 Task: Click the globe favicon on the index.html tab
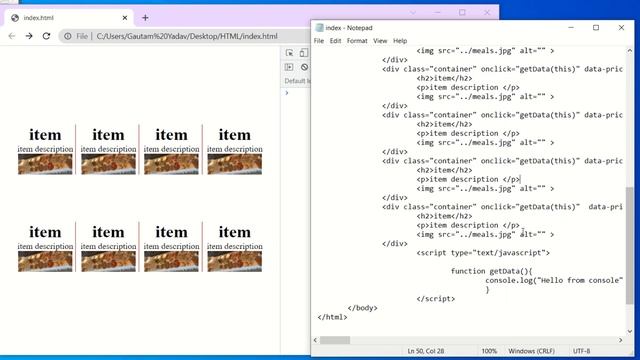[x=15, y=18]
